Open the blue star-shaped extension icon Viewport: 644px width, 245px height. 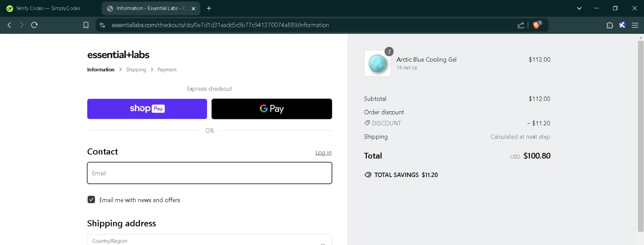click(622, 25)
